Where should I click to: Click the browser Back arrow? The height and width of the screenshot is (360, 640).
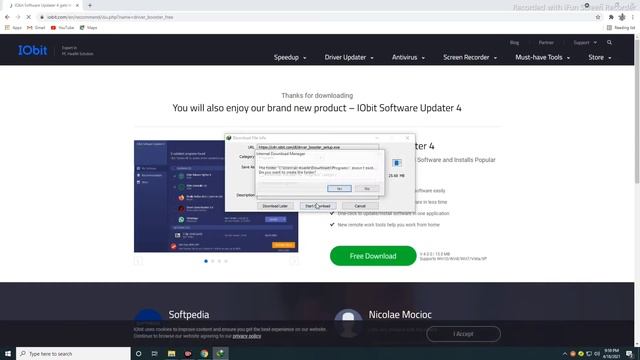click(x=7, y=17)
